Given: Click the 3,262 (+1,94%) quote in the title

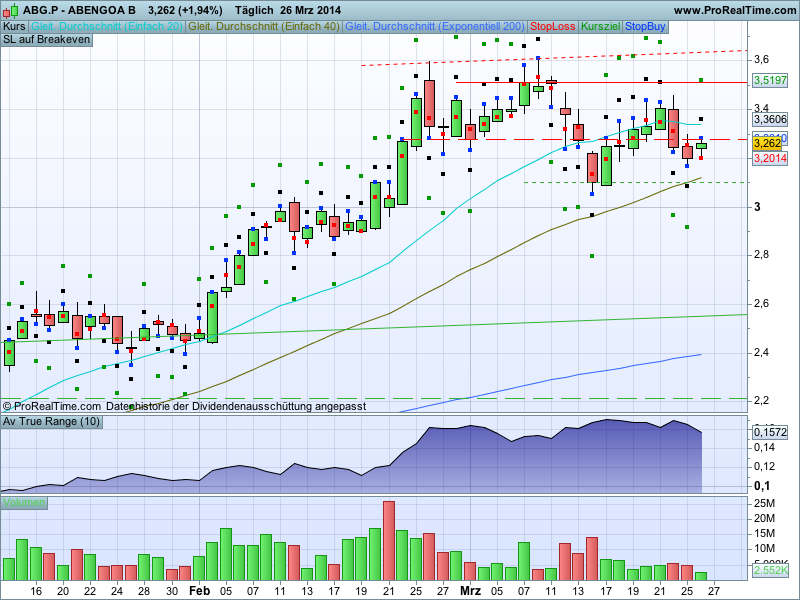Looking at the screenshot, I should coord(185,10).
